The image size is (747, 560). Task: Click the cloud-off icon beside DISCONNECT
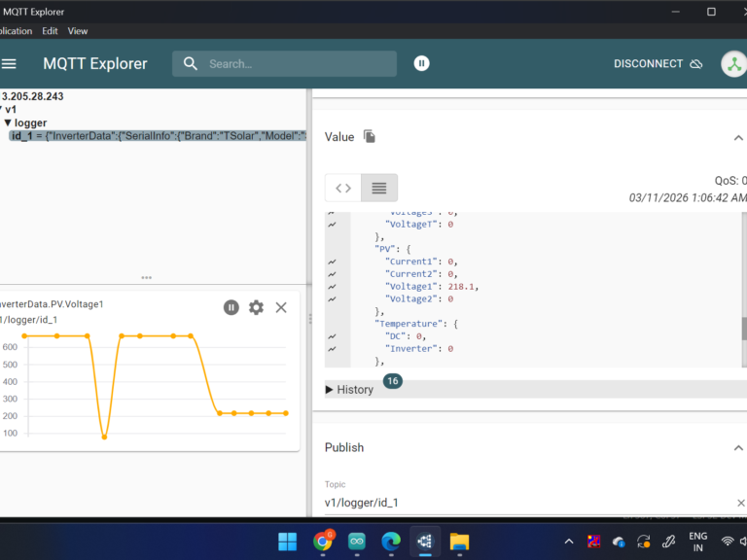tap(696, 64)
